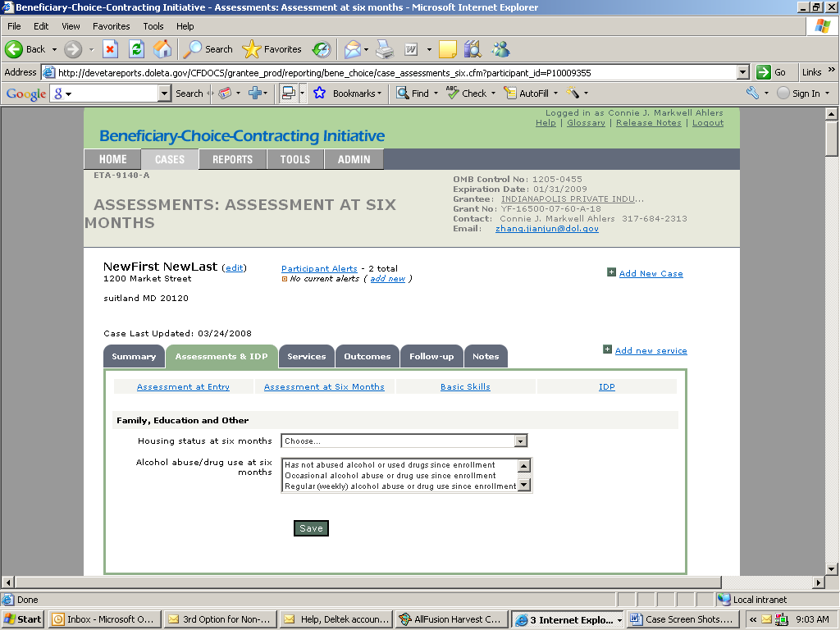
Task: Open the Glossary link
Action: coord(586,123)
